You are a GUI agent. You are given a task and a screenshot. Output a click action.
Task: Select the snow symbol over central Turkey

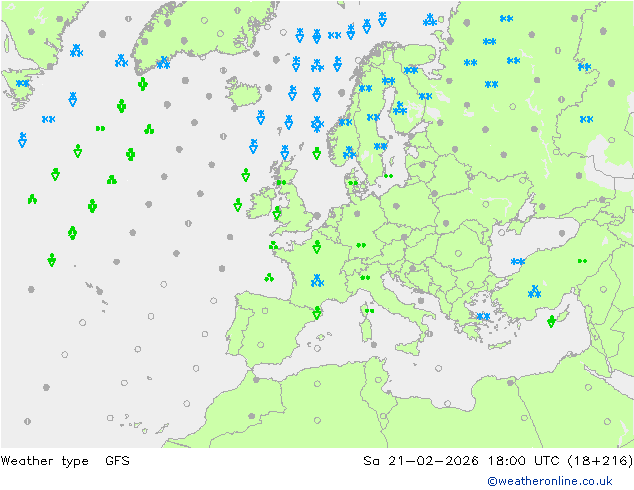(535, 291)
